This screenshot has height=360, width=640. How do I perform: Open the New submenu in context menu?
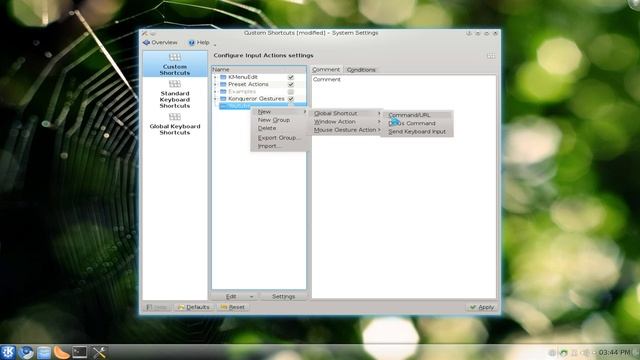pos(280,111)
